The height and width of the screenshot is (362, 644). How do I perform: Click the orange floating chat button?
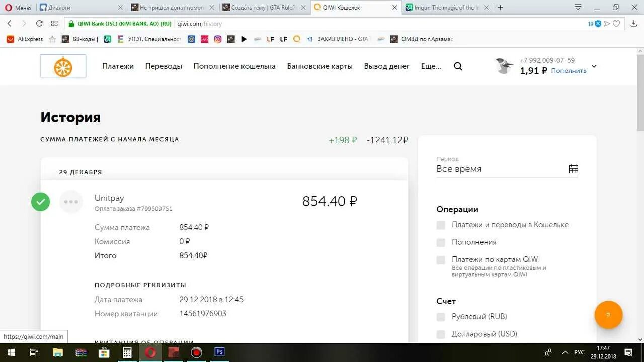click(608, 315)
